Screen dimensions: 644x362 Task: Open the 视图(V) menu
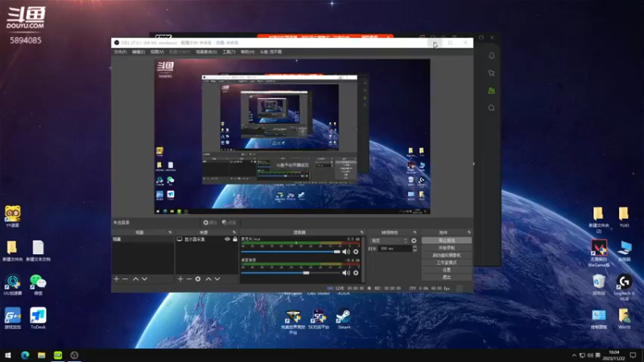157,52
